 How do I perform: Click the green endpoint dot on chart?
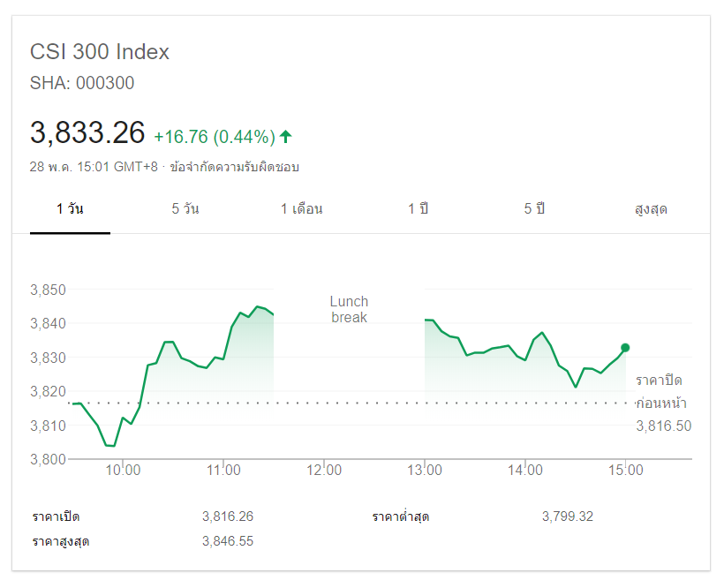[625, 348]
